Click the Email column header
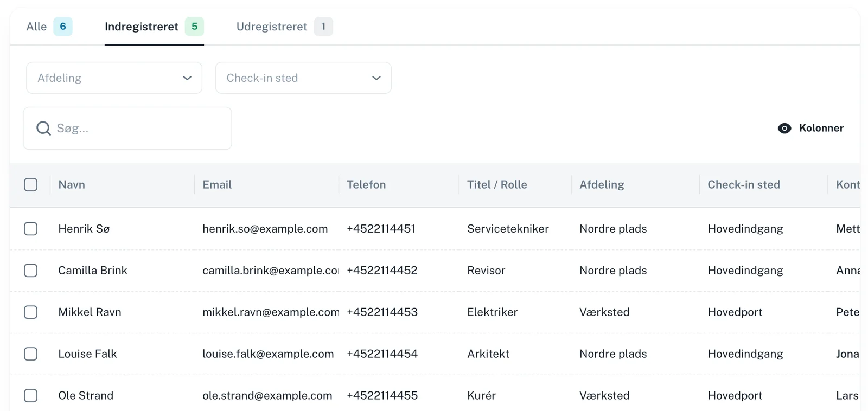This screenshot has height=411, width=868. pyautogui.click(x=217, y=185)
